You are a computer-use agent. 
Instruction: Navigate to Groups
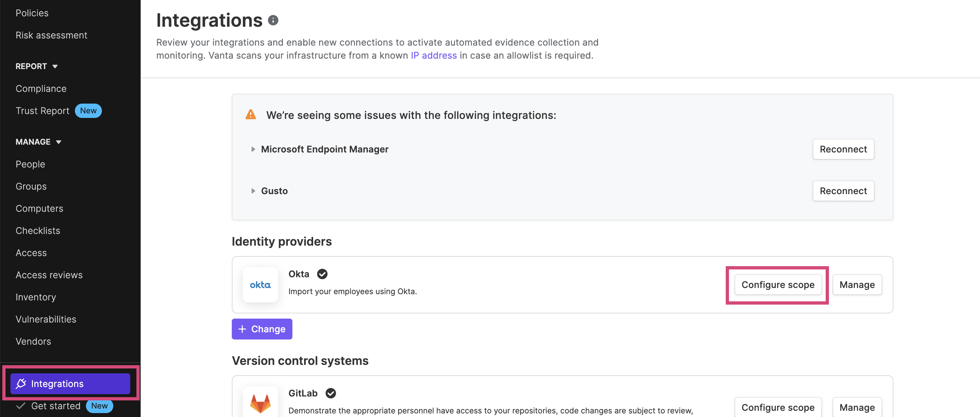point(31,186)
